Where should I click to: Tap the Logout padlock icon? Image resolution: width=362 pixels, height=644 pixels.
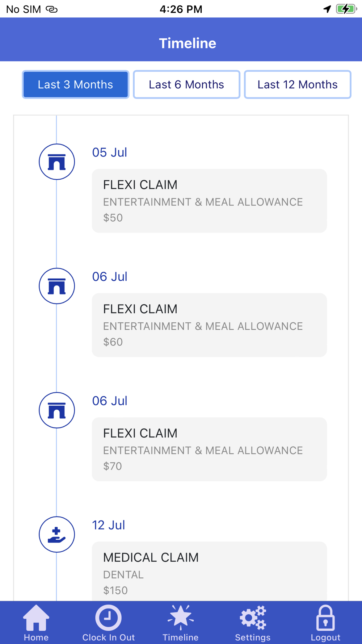tap(325, 618)
